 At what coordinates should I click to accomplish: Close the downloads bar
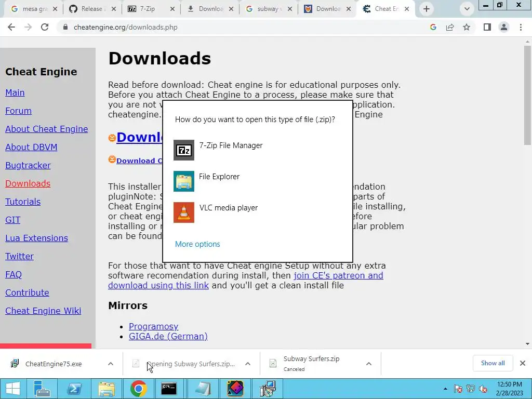click(x=523, y=363)
